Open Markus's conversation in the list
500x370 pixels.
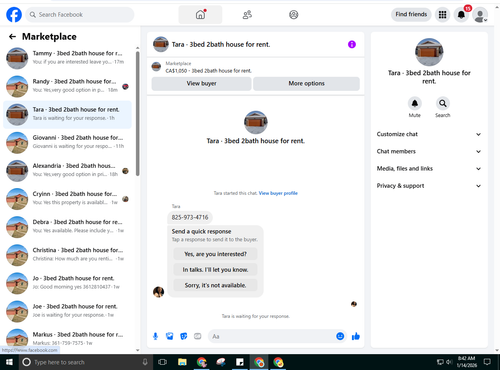(x=67, y=338)
